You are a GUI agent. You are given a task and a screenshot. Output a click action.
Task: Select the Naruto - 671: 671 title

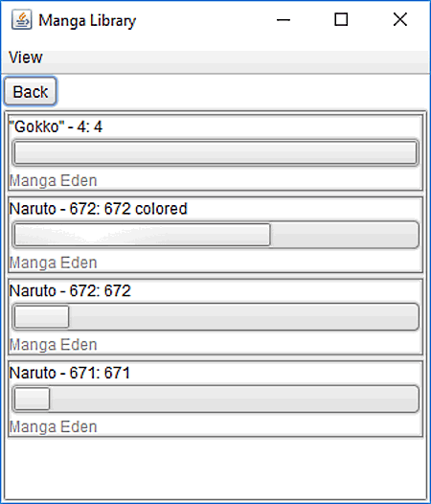click(69, 373)
